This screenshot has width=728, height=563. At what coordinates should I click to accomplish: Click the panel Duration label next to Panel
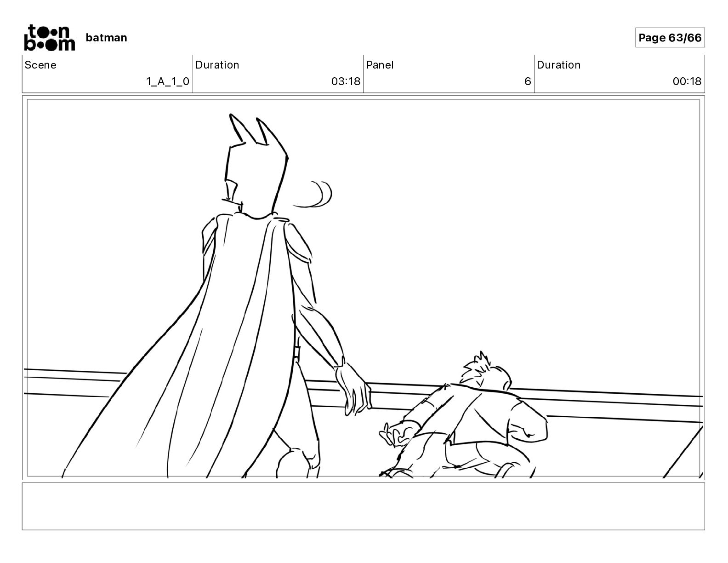point(558,65)
